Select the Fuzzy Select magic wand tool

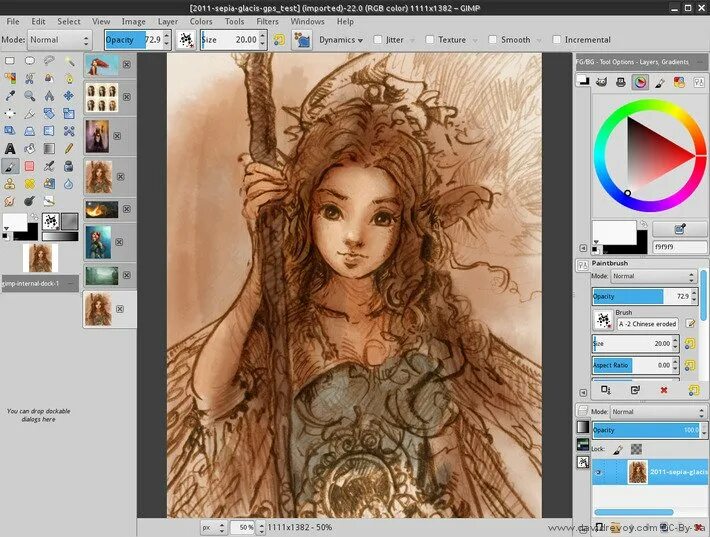(x=69, y=61)
